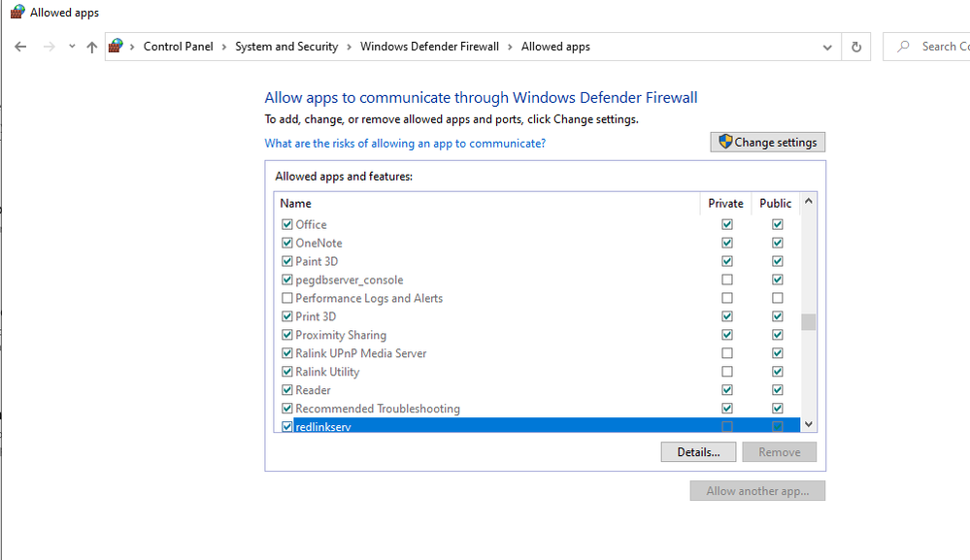The image size is (970, 560).
Task: Click the Change settings button
Action: (768, 143)
